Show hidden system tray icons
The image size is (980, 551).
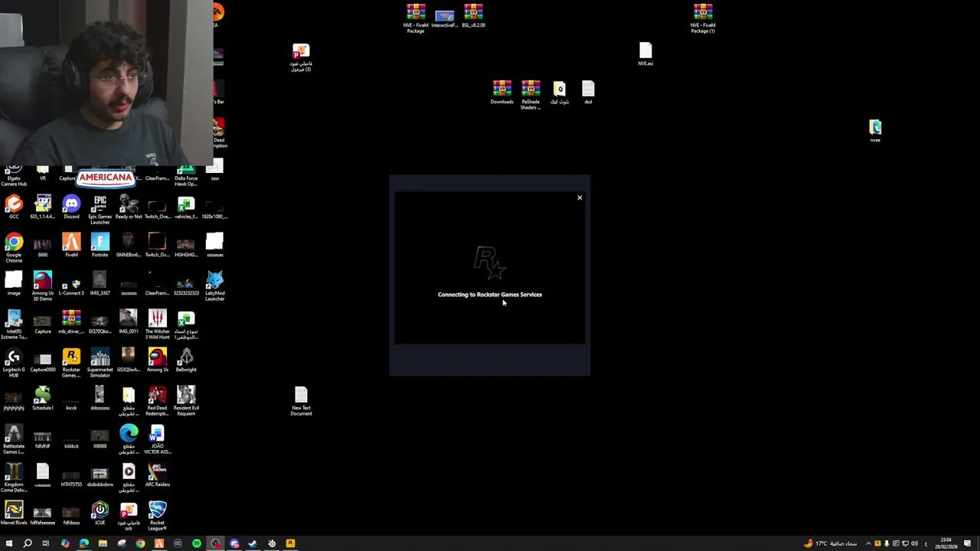868,543
